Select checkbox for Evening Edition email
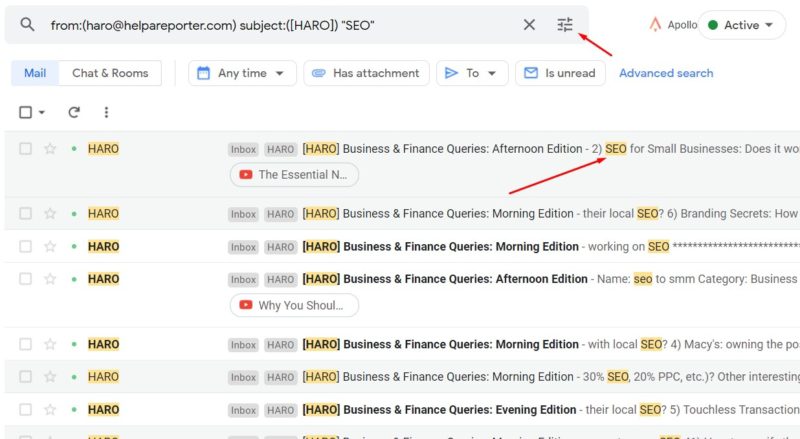Screen dimensions: 800x439 pyautogui.click(x=26, y=409)
